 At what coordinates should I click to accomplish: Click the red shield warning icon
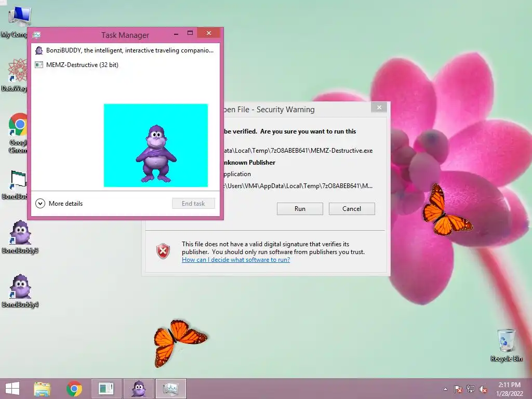[x=163, y=251]
